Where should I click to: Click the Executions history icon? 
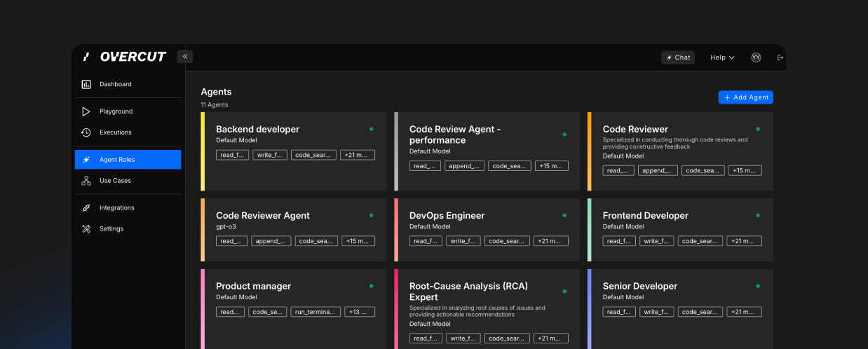[86, 132]
